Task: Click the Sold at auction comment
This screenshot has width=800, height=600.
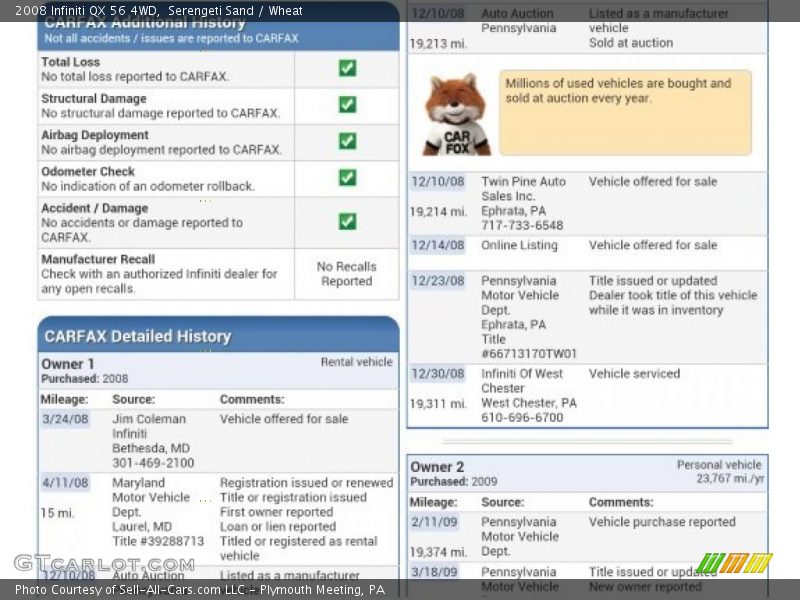Action: click(x=631, y=43)
